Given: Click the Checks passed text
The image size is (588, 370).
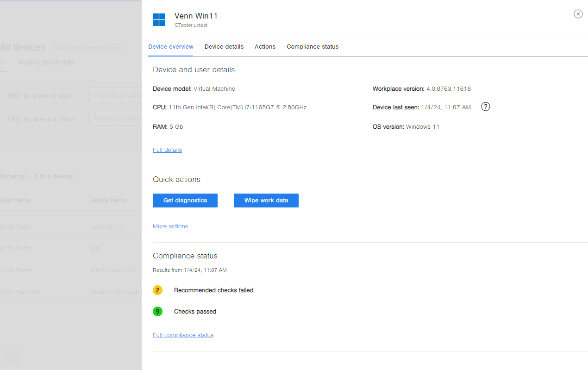Looking at the screenshot, I should click(x=195, y=312).
